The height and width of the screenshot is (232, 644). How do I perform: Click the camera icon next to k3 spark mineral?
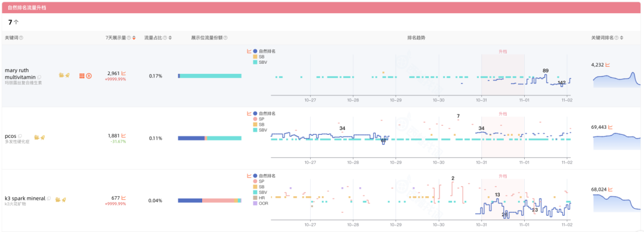tap(58, 200)
